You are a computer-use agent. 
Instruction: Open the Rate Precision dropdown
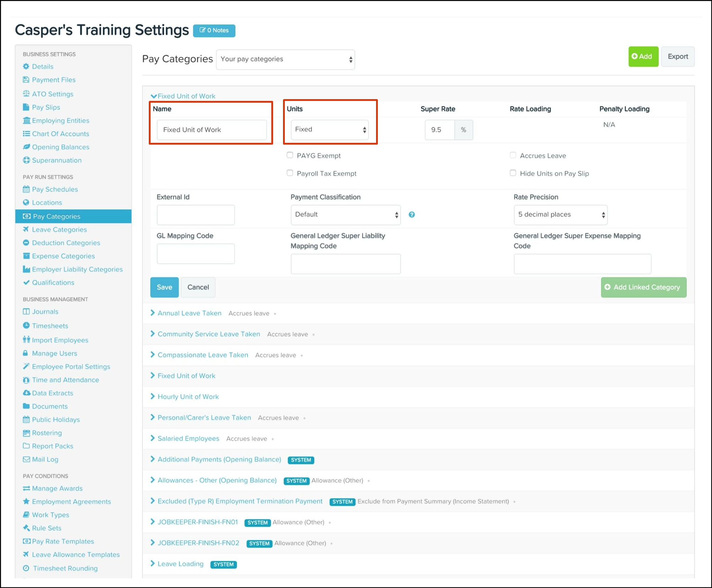(x=560, y=215)
